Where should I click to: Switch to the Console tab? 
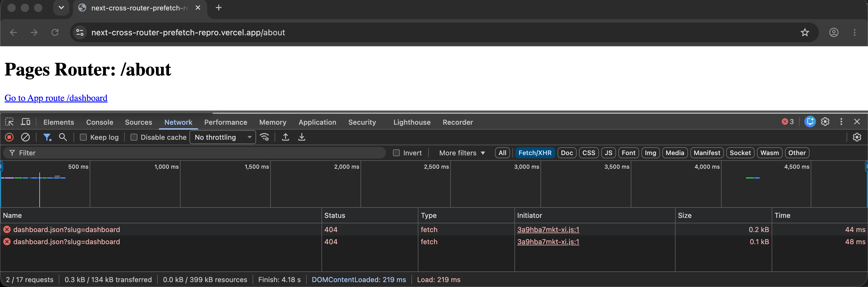coord(100,122)
